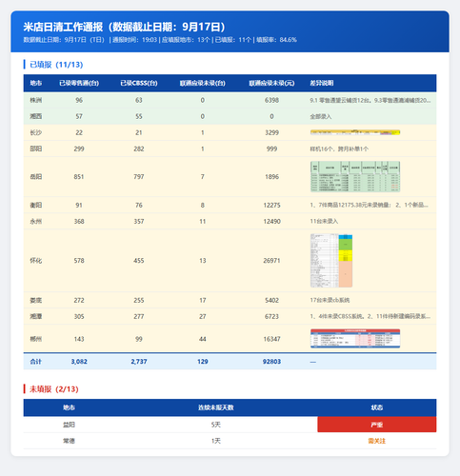This screenshot has width=460, height=476.
Task: Click the 3299 value in 长沙 row
Action: click(271, 132)
